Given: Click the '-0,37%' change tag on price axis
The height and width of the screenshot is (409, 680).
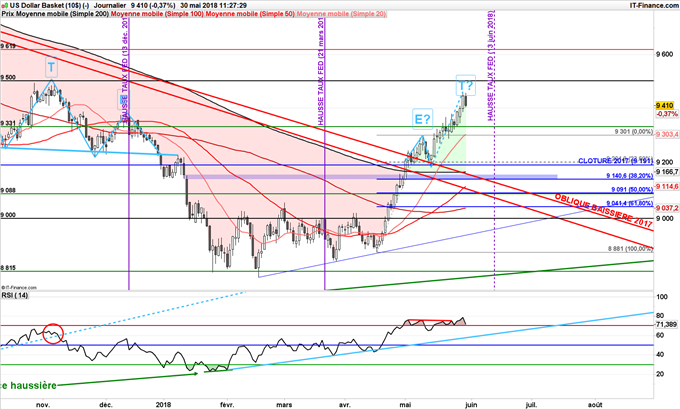Looking at the screenshot, I should 667,114.
